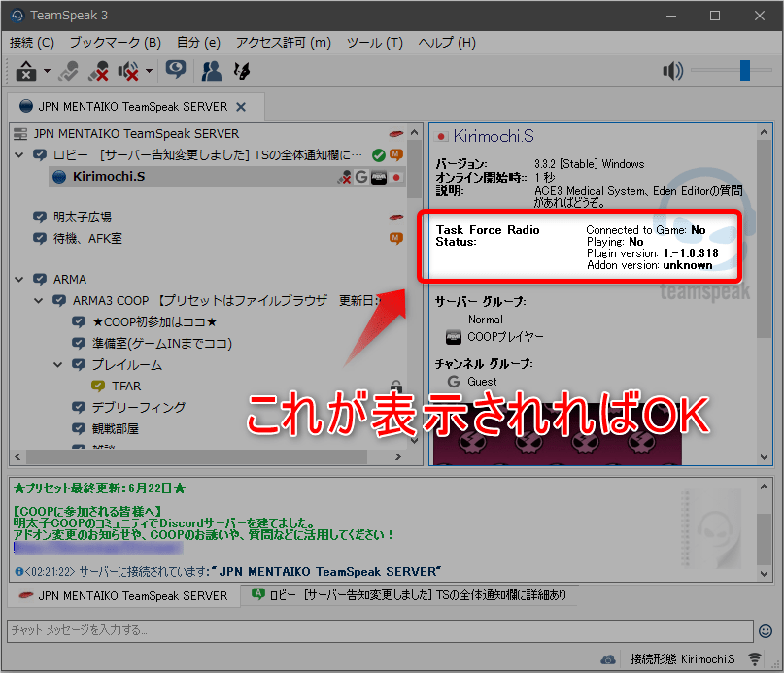Click the orange M badge on ロビー channel
Image resolution: width=784 pixels, height=673 pixels.
[x=396, y=155]
